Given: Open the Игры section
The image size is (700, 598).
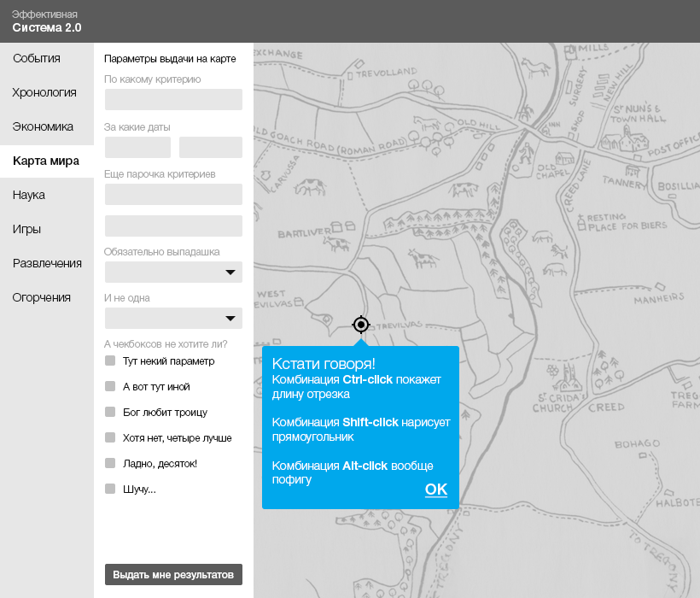Looking at the screenshot, I should tap(26, 229).
